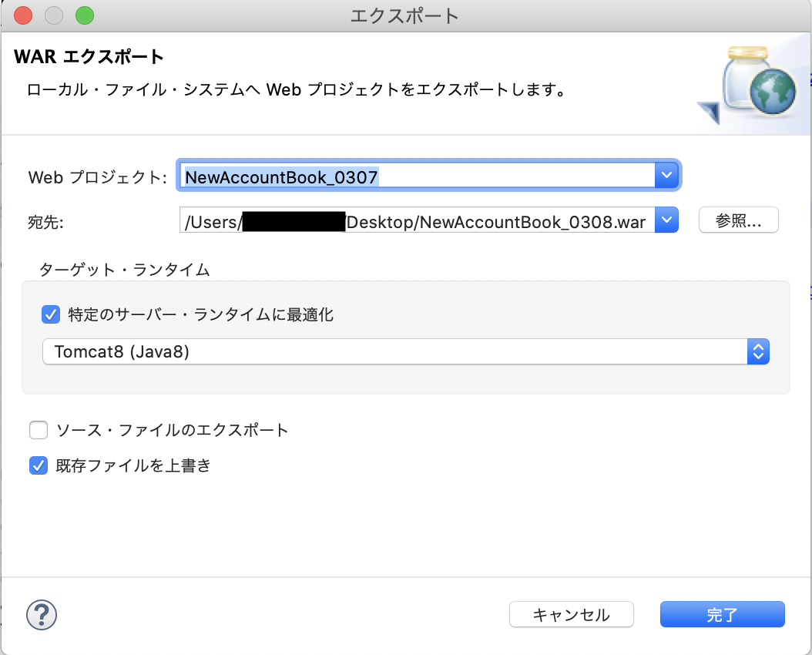Click キャンセル to dismiss the dialog
The height and width of the screenshot is (655, 812).
click(x=571, y=614)
